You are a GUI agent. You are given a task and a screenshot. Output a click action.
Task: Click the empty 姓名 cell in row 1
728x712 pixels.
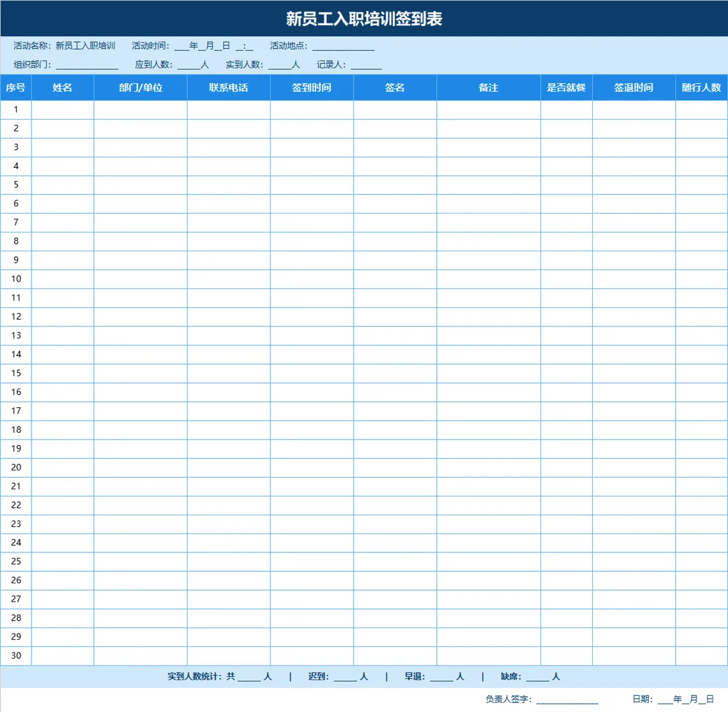point(62,110)
